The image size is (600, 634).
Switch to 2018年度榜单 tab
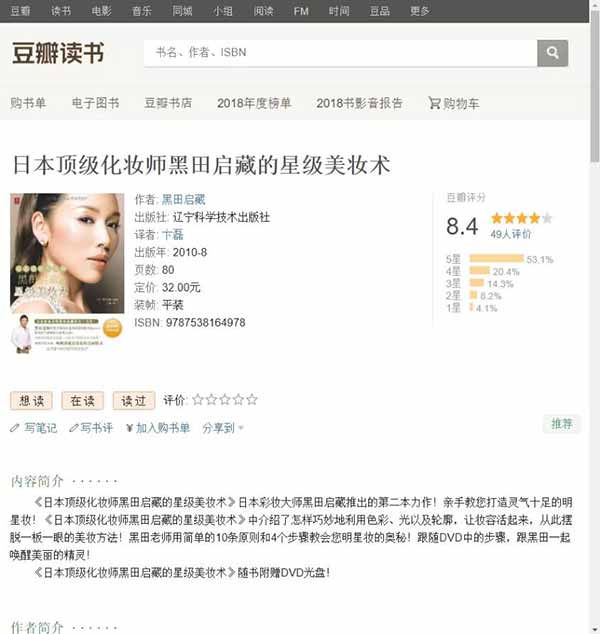pos(254,104)
